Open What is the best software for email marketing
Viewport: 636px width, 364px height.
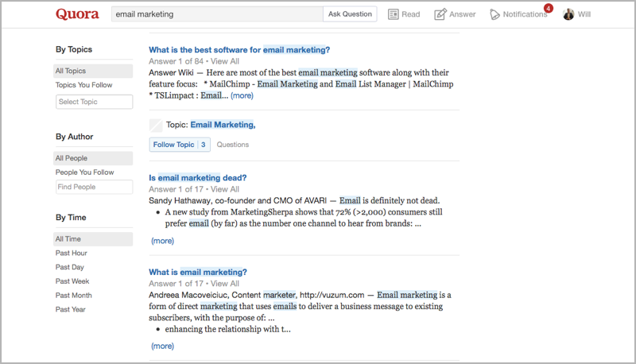239,50
